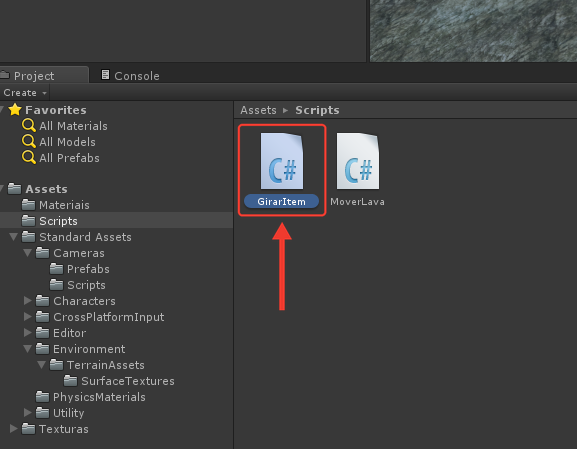
Task: Click the Environment folder icon
Action: coord(43,349)
